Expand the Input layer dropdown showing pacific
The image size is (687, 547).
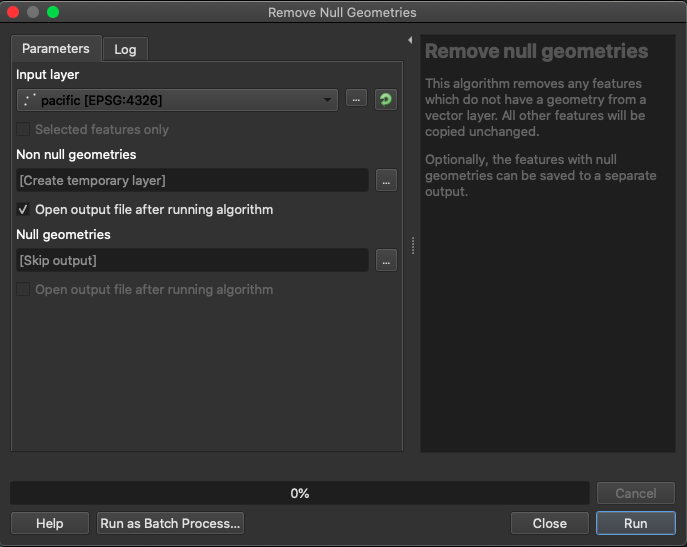(x=178, y=100)
